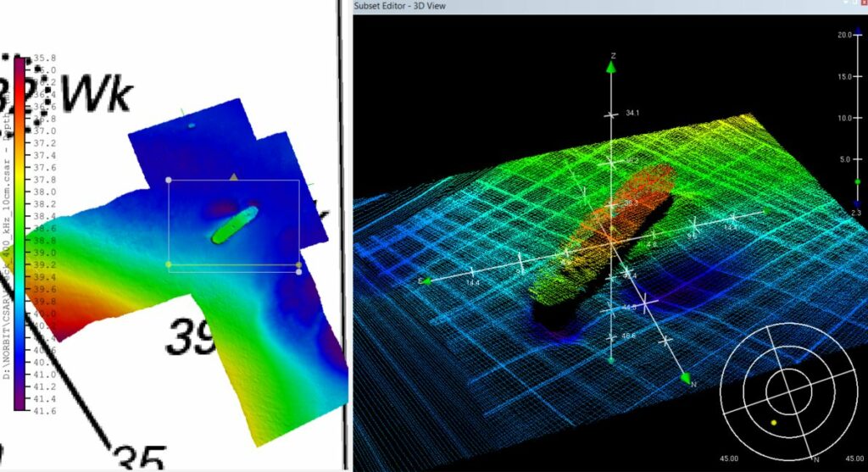Click the 5.0 slider tick label
868x472 pixels.
coord(846,159)
